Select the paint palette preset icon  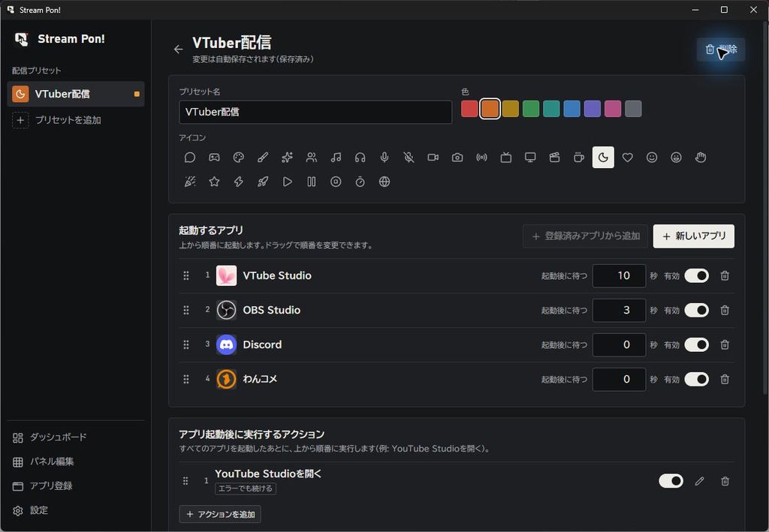point(238,158)
